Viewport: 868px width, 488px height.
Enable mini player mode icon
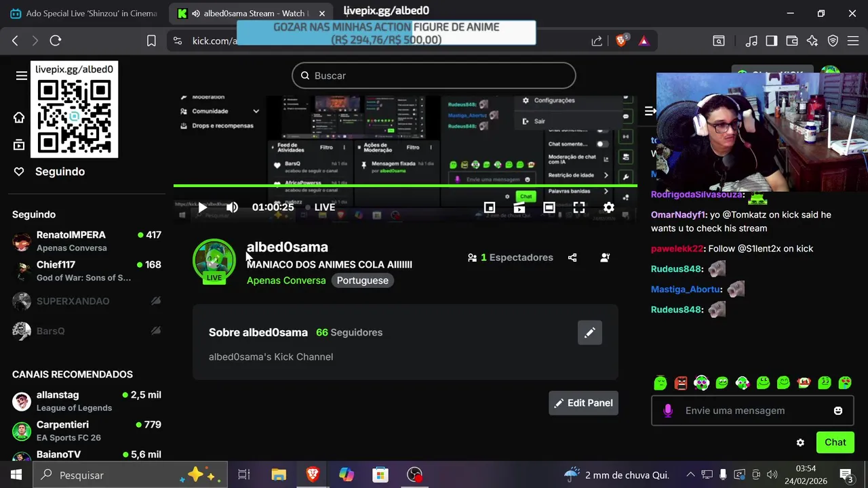pyautogui.click(x=490, y=207)
